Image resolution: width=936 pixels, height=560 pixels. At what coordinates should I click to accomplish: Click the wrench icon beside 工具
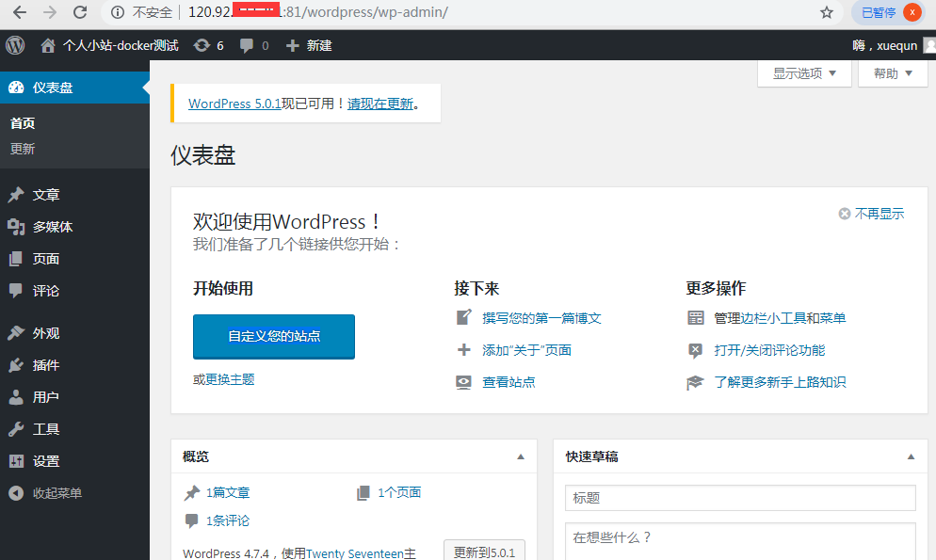[16, 429]
